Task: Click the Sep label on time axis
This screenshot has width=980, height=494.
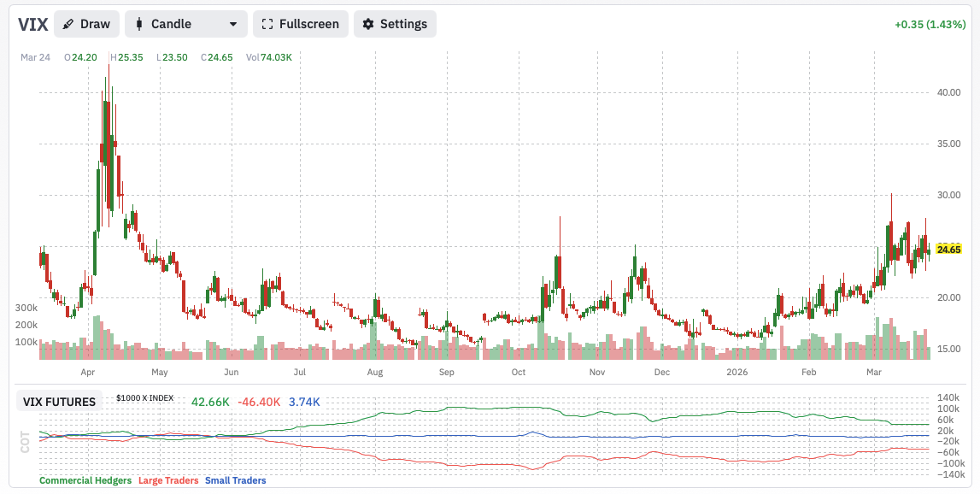Action: [446, 372]
